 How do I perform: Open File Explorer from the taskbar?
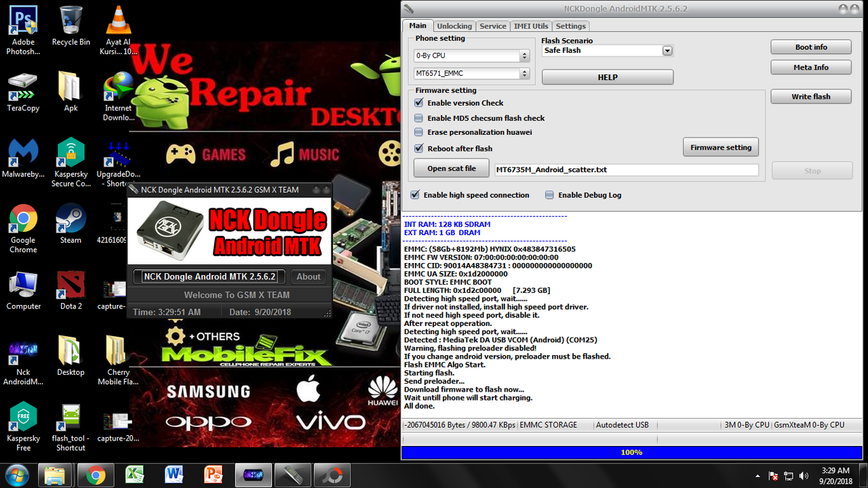(56, 474)
